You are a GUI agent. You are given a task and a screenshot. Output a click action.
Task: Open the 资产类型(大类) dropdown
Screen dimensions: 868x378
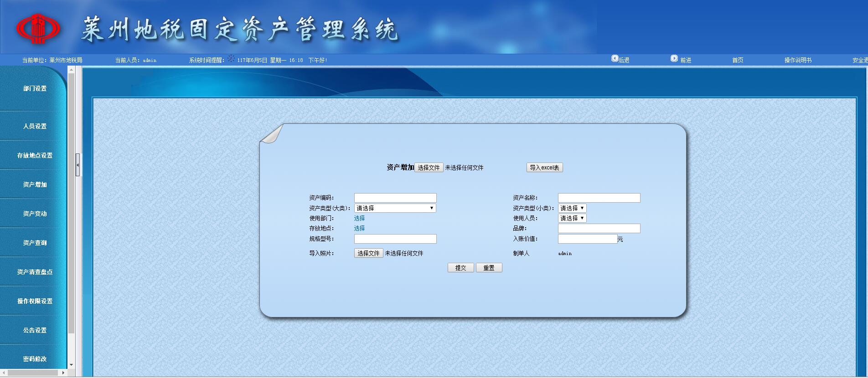pyautogui.click(x=395, y=208)
